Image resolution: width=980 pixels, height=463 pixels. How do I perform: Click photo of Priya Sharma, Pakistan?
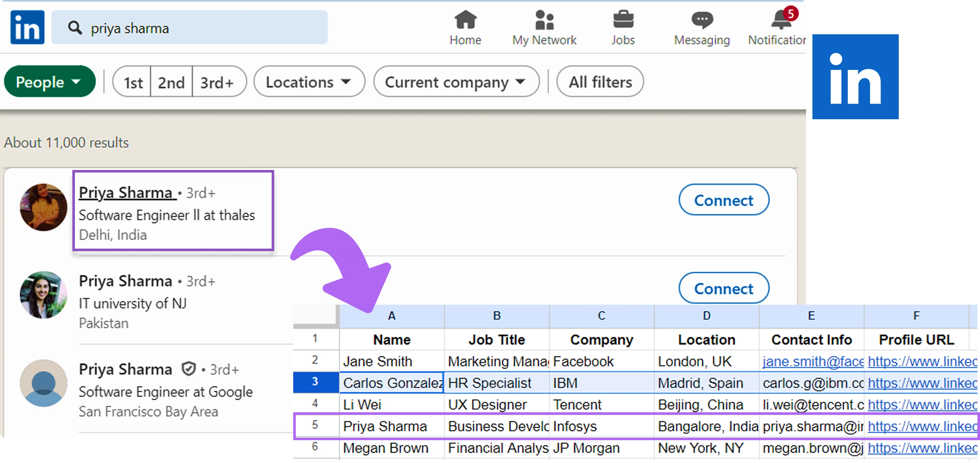[x=43, y=295]
